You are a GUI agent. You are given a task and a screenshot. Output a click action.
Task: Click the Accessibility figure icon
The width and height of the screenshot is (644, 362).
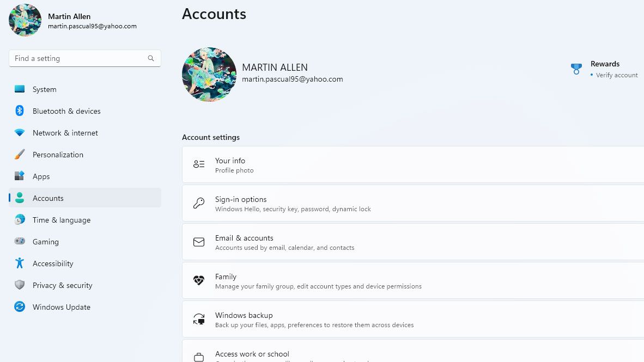point(20,263)
